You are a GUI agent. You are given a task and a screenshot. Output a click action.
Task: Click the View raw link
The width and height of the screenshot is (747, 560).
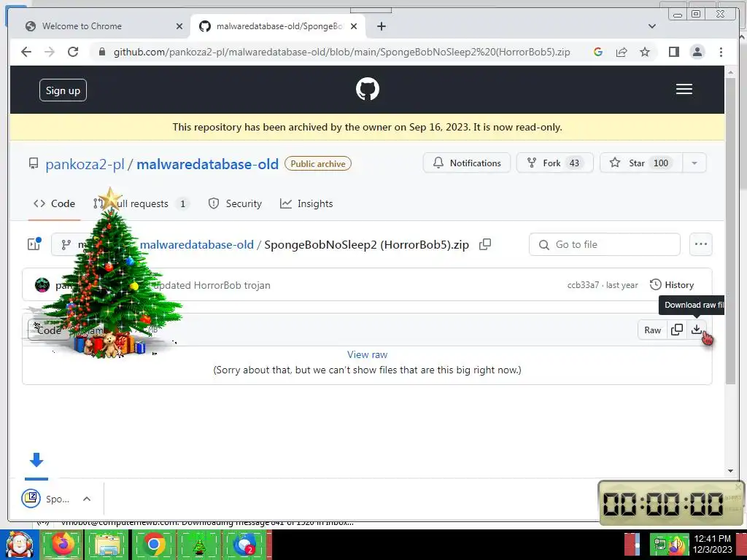point(368,354)
